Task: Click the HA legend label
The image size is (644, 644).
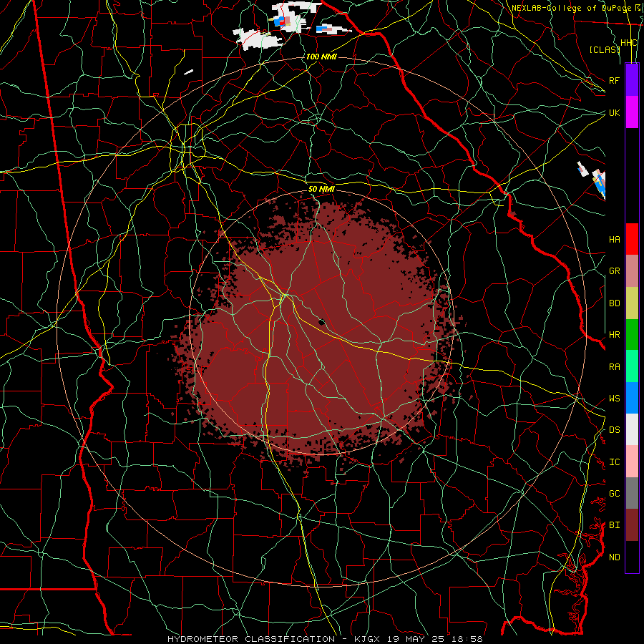Action: (x=614, y=239)
